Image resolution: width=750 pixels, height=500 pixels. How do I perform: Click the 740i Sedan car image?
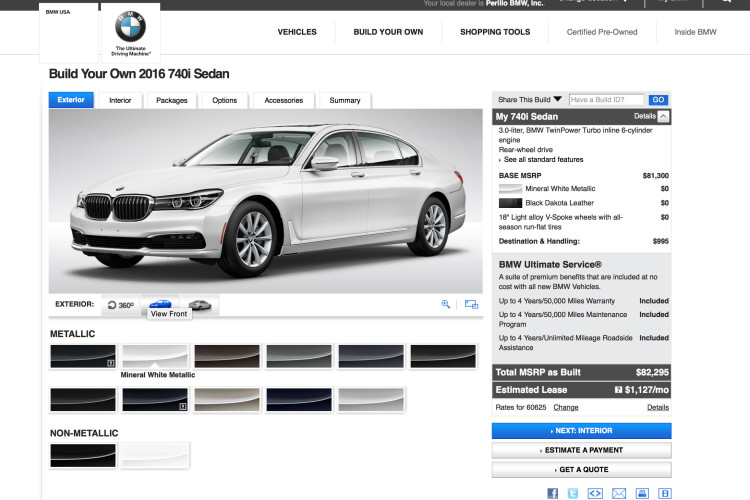click(x=265, y=201)
